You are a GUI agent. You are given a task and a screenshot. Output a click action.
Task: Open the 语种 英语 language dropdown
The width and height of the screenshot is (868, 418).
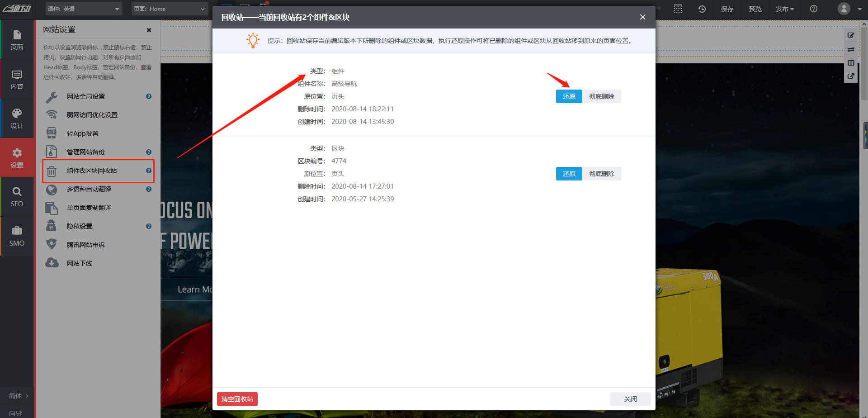pyautogui.click(x=84, y=8)
